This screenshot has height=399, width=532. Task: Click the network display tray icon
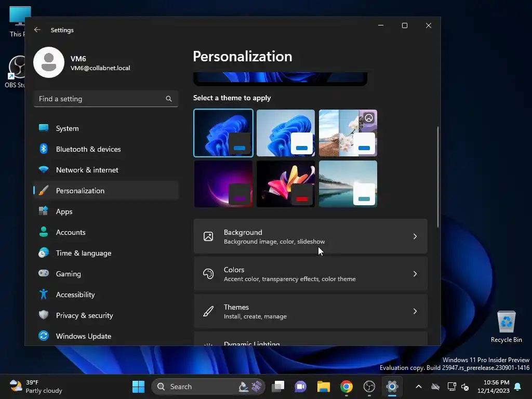451,387
